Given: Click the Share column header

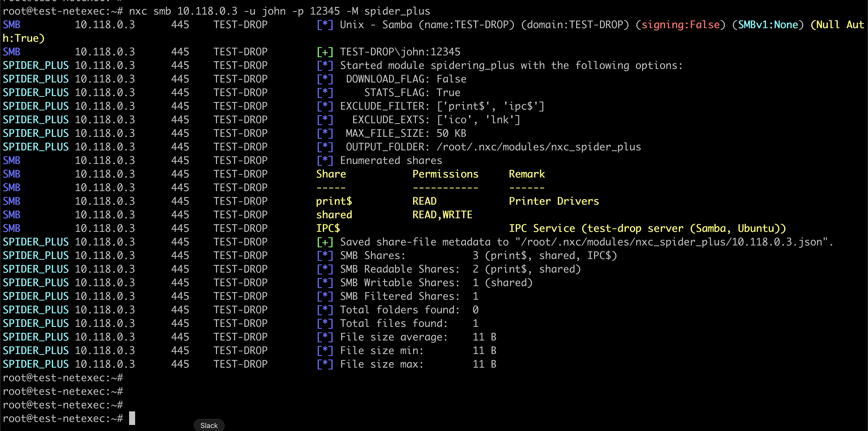Looking at the screenshot, I should coord(331,174).
